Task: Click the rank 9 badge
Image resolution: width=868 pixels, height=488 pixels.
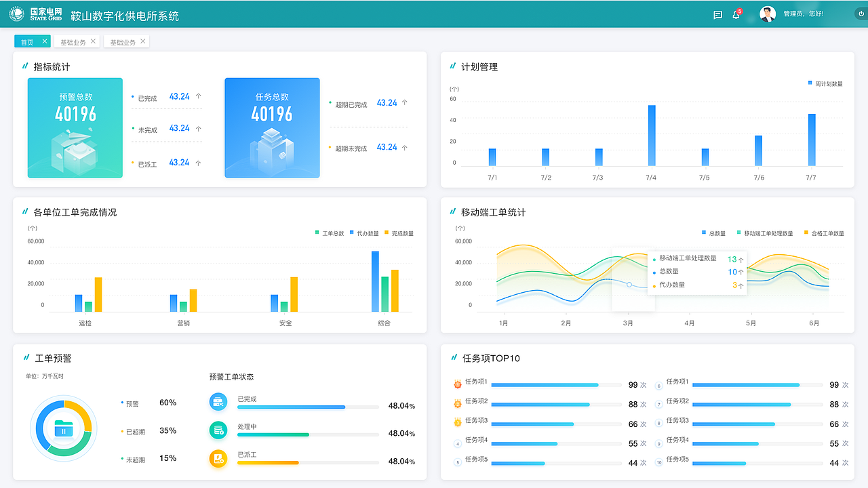Action: [x=658, y=444]
